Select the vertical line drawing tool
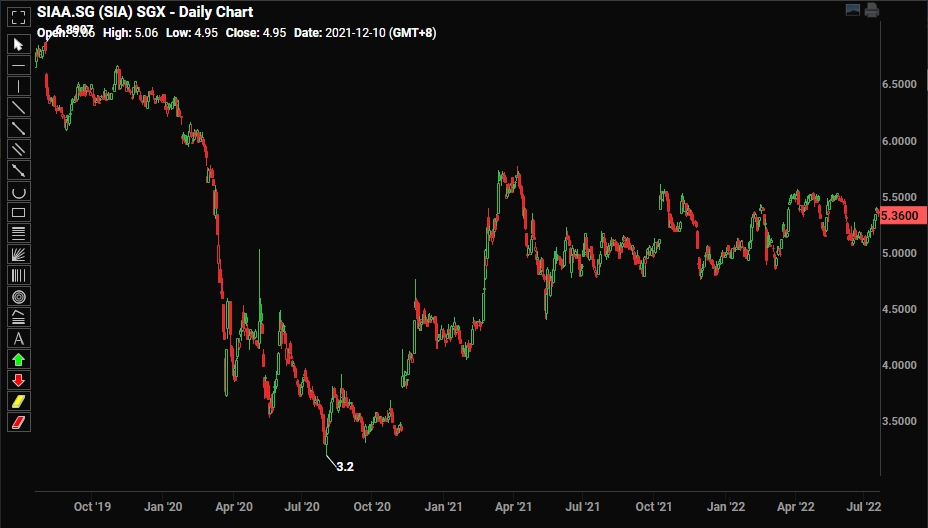This screenshot has height=528, width=928. tap(18, 86)
